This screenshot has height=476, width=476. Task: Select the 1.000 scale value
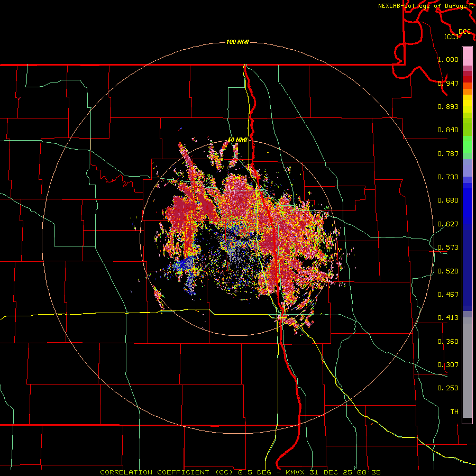click(448, 59)
